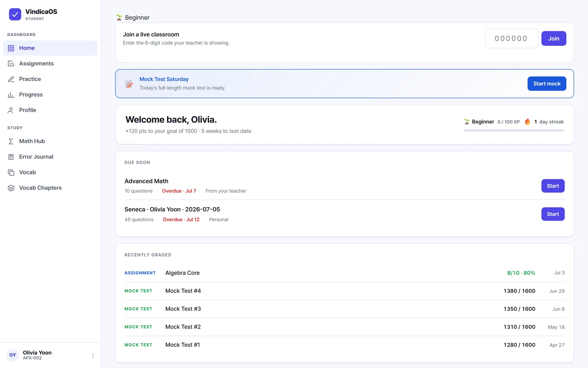Image resolution: width=588 pixels, height=368 pixels.
Task: Click the Profile person icon
Action: point(11,110)
